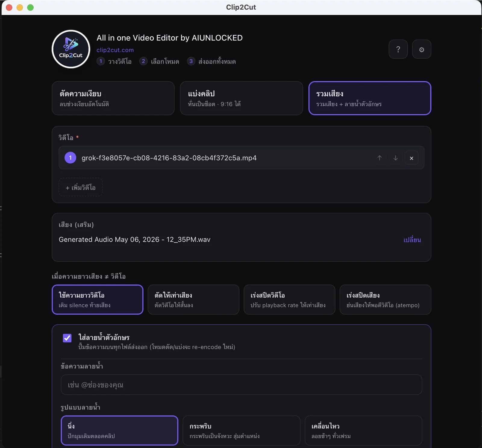
Task: Select the เร่งสปีดวิดีโอ option
Action: pos(289,299)
